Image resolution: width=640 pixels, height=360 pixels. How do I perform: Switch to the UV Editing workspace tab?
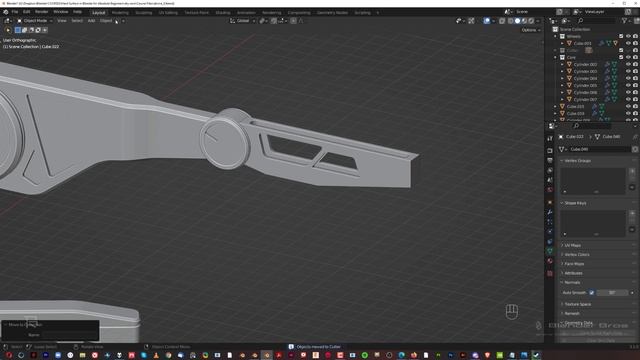click(x=168, y=13)
